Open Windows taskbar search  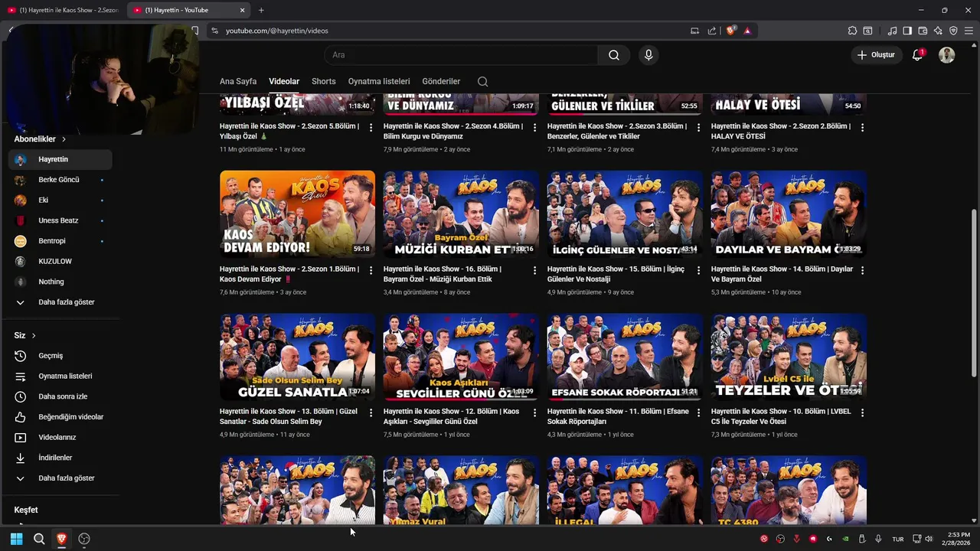click(39, 539)
